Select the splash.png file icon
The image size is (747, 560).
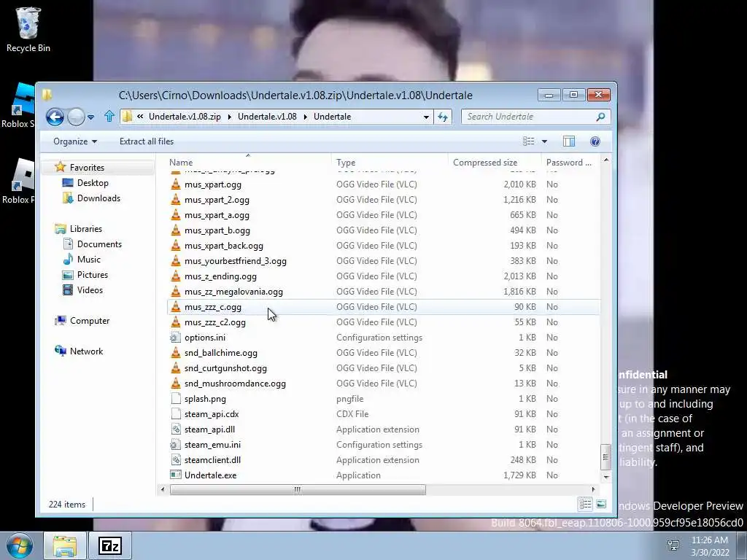point(176,399)
